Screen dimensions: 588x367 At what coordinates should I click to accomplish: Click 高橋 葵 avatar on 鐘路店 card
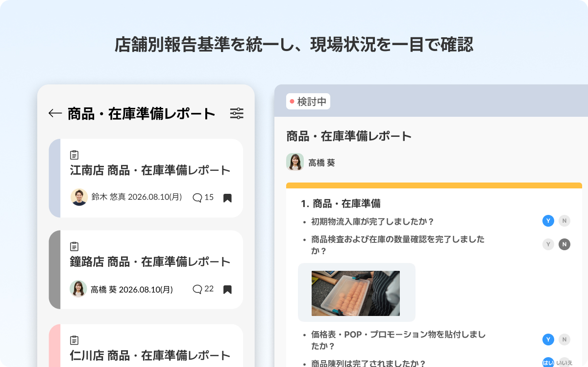point(78,289)
